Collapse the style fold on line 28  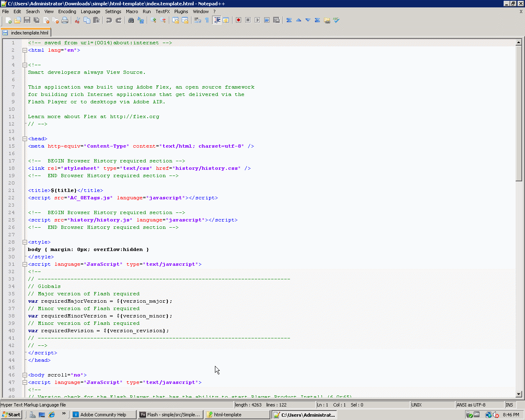(25, 242)
